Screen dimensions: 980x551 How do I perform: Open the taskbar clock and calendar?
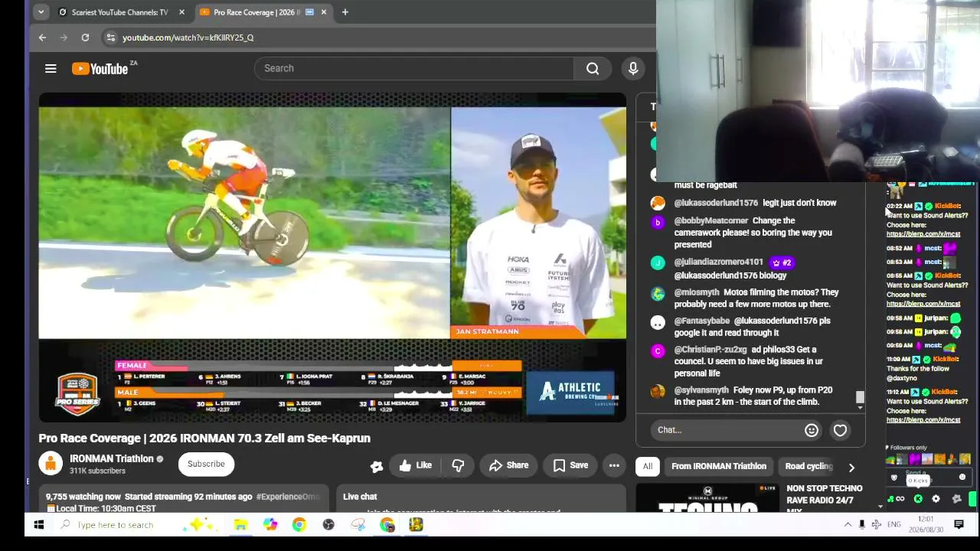925,525
